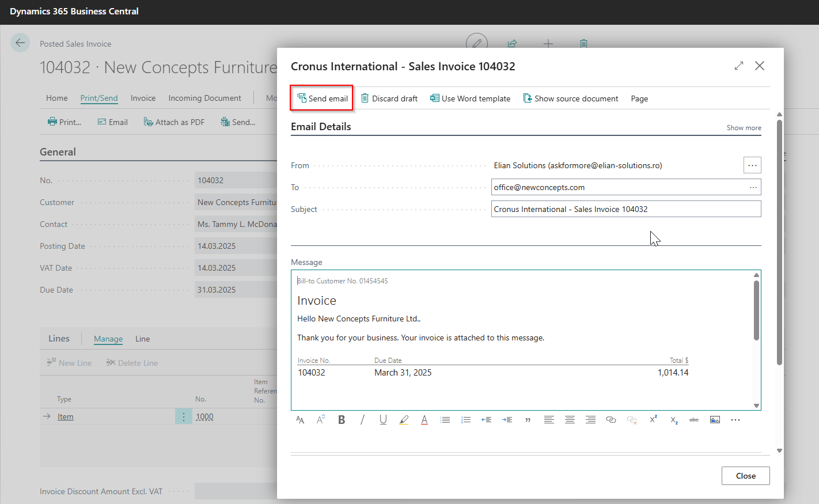Click the Due Date value 31.03.2025
This screenshot has width=819, height=504.
coord(217,290)
